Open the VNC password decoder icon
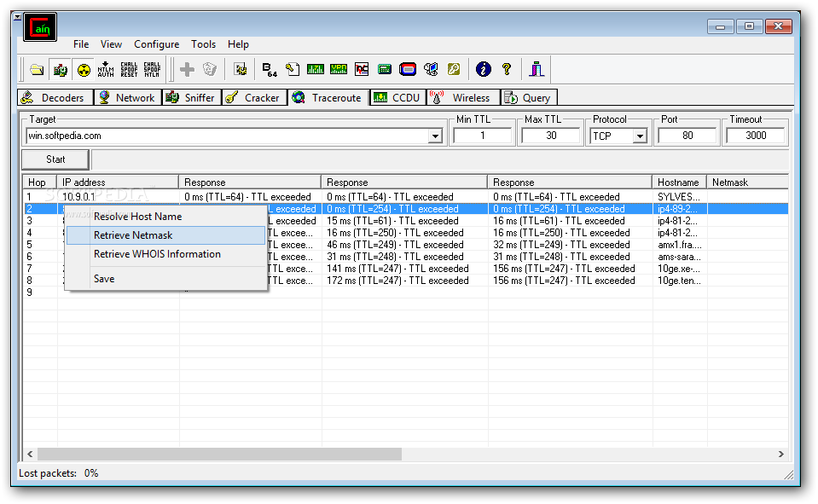The height and width of the screenshot is (504, 818). point(362,69)
